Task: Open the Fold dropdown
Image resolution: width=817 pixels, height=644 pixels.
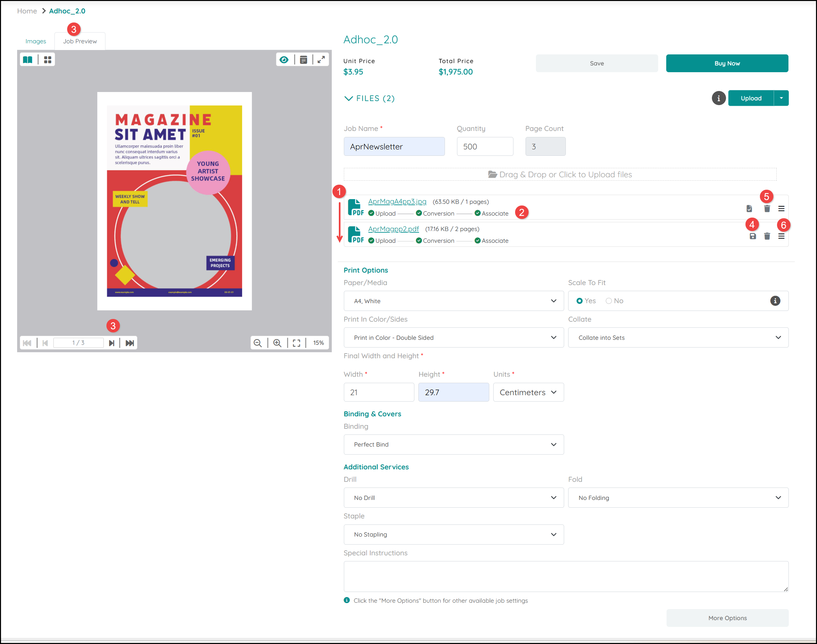Action: (x=678, y=498)
